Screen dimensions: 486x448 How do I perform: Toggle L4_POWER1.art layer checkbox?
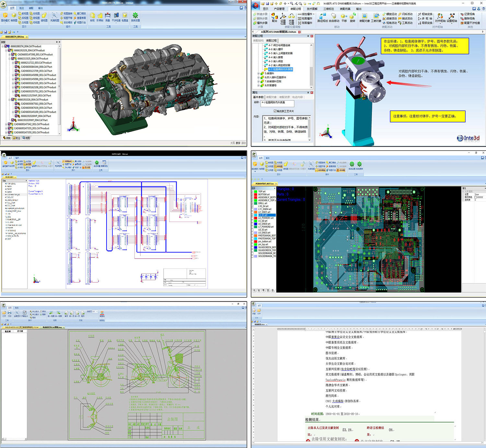(x=252, y=218)
